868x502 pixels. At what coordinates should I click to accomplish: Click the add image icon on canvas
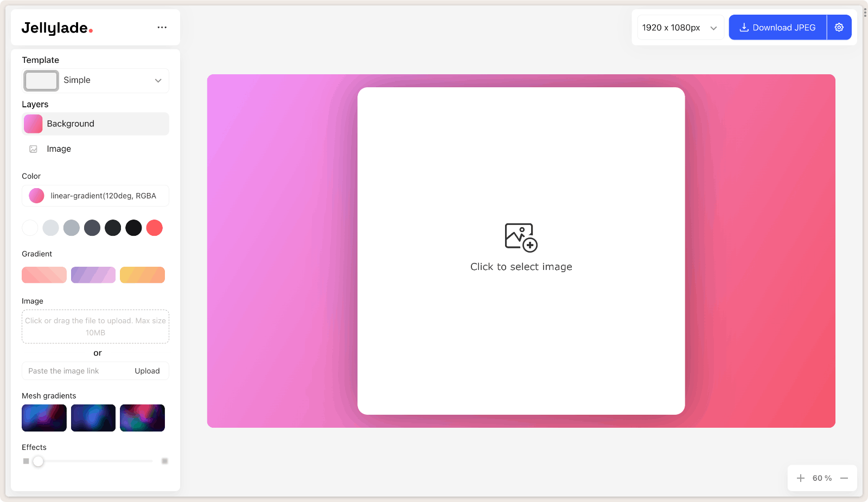point(521,237)
